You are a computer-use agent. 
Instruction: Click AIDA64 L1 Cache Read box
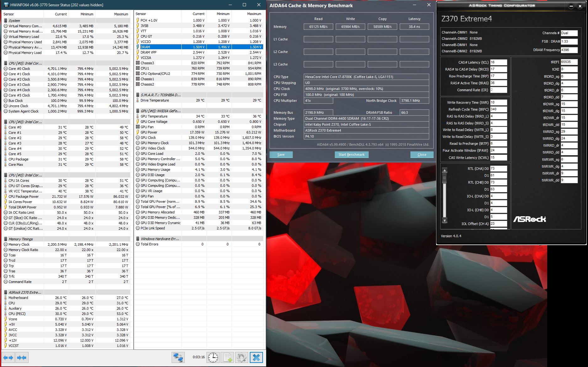pos(318,39)
